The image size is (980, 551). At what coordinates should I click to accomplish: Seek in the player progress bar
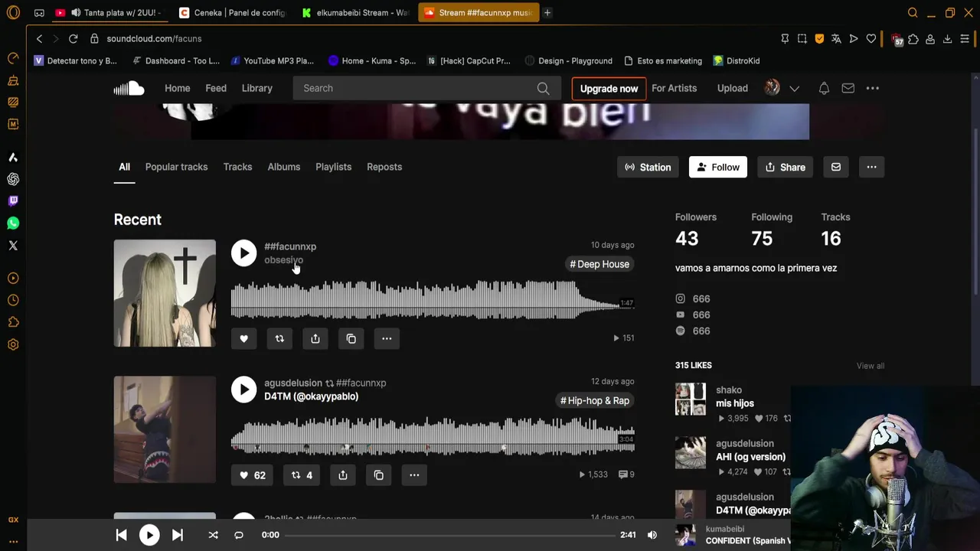click(x=451, y=535)
